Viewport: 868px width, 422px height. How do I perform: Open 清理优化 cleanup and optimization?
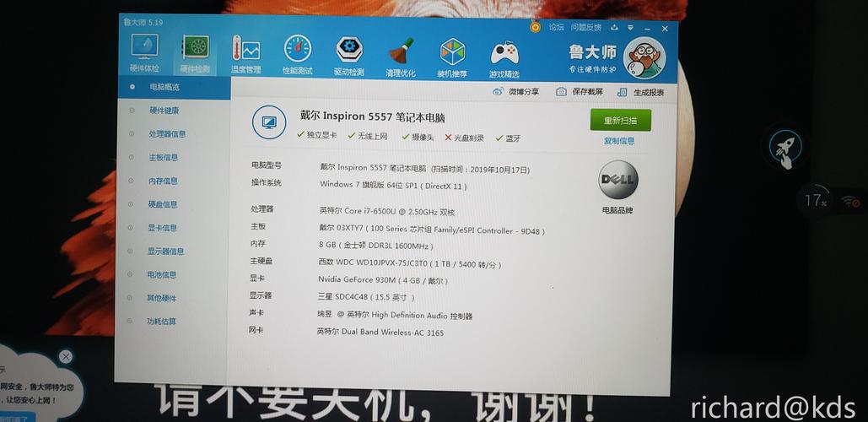[401, 57]
